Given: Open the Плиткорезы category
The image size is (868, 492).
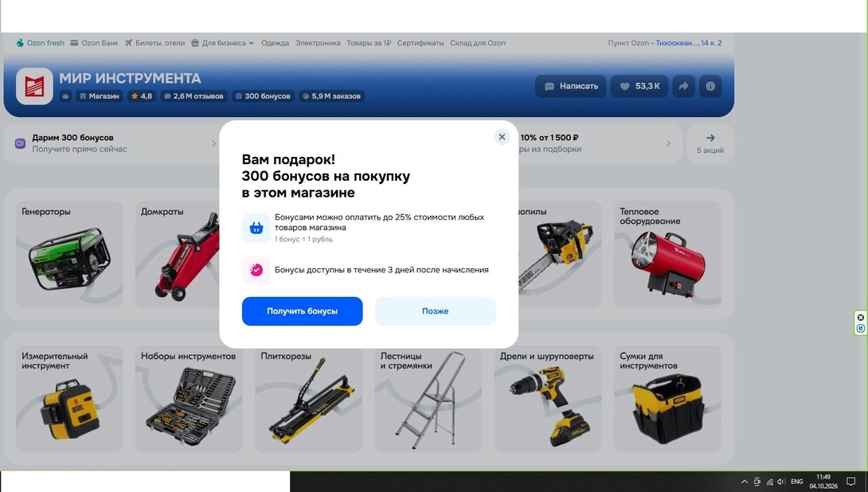Looking at the screenshot, I should tap(308, 399).
